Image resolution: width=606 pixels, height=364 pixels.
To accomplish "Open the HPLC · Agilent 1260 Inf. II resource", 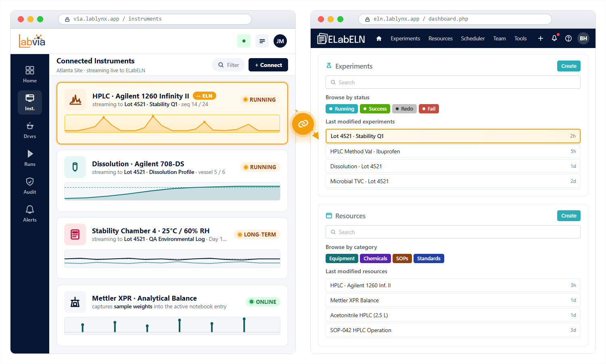I will [453, 285].
